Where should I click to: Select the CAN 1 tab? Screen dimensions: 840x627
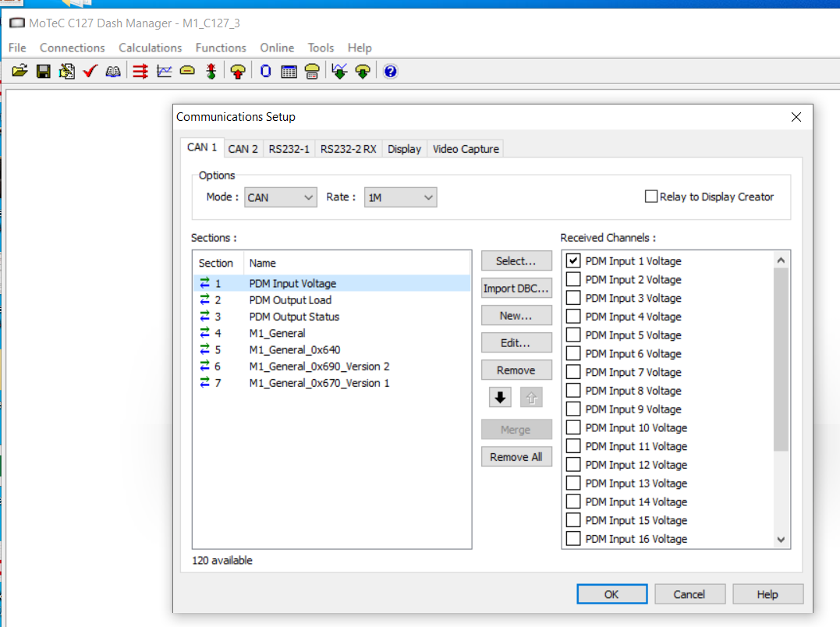[x=202, y=147]
